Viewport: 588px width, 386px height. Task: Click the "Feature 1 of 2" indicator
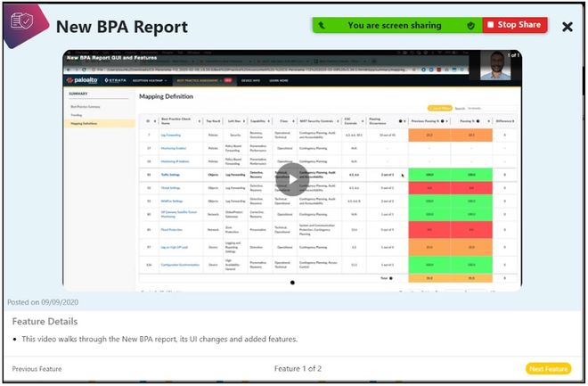298,369
